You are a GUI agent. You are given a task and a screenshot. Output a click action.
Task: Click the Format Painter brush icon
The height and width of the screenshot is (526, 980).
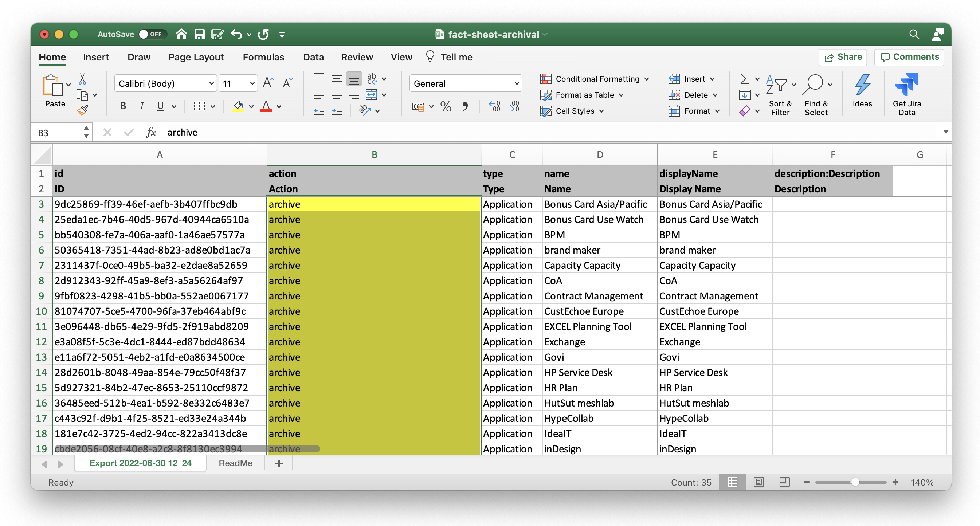pyautogui.click(x=83, y=111)
